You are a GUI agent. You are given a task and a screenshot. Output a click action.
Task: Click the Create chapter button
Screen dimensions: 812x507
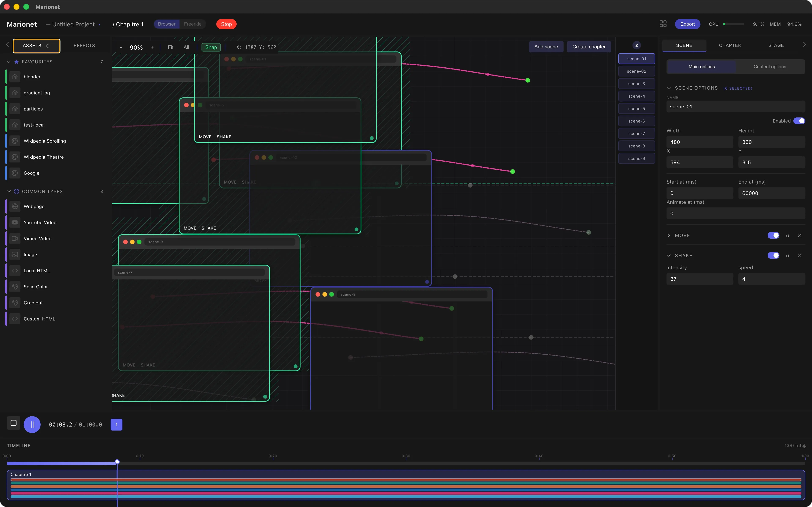click(589, 47)
